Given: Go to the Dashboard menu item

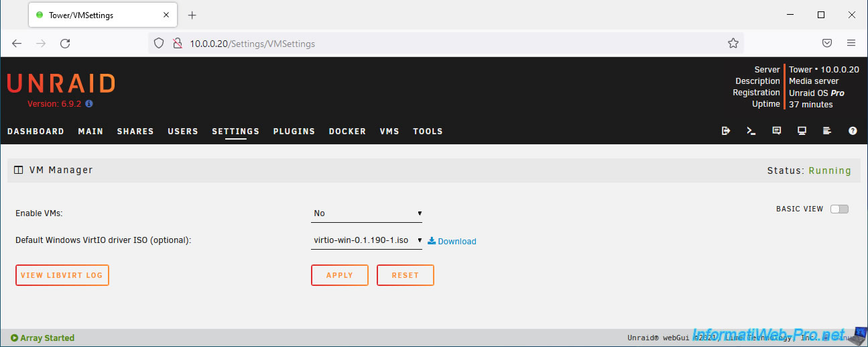Looking at the screenshot, I should [x=36, y=132].
